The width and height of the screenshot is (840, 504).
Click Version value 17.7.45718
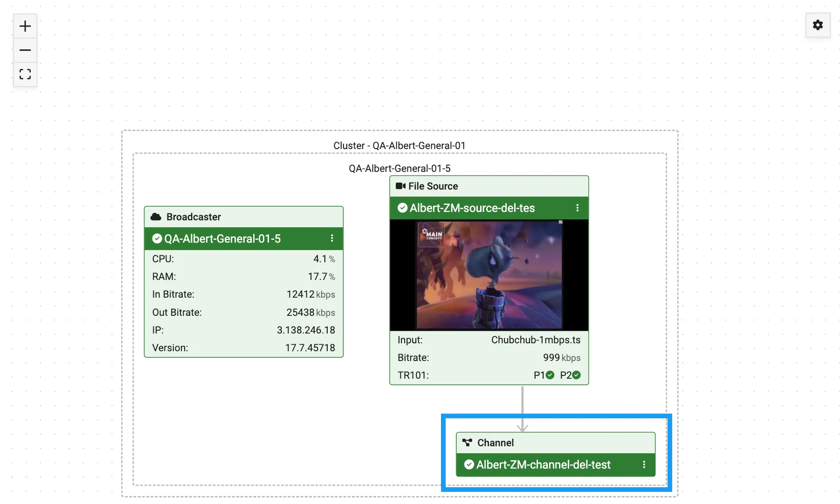point(310,347)
